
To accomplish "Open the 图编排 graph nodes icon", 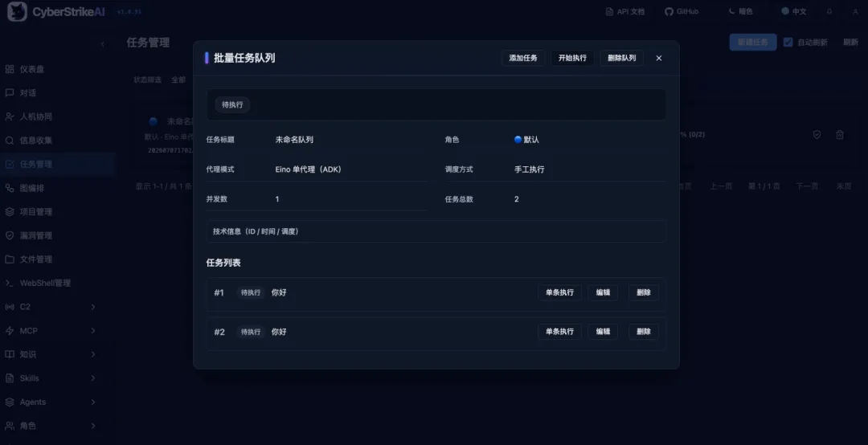I will pyautogui.click(x=10, y=188).
